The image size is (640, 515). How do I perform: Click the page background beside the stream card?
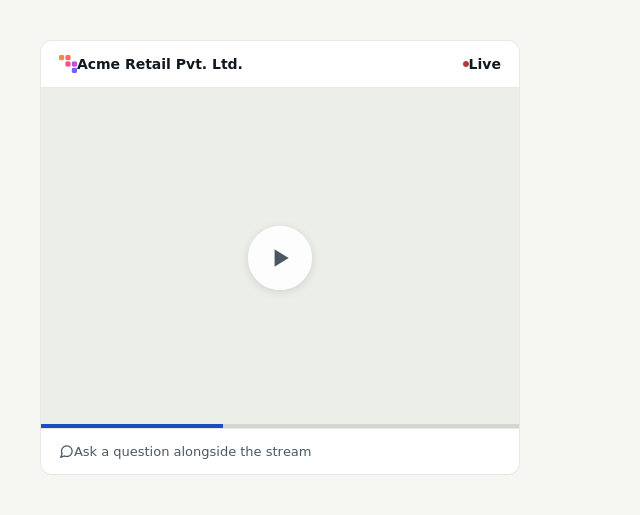580,257
